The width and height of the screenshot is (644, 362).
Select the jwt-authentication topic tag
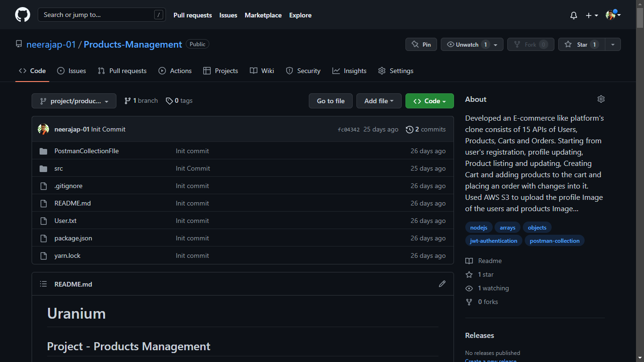click(494, 241)
